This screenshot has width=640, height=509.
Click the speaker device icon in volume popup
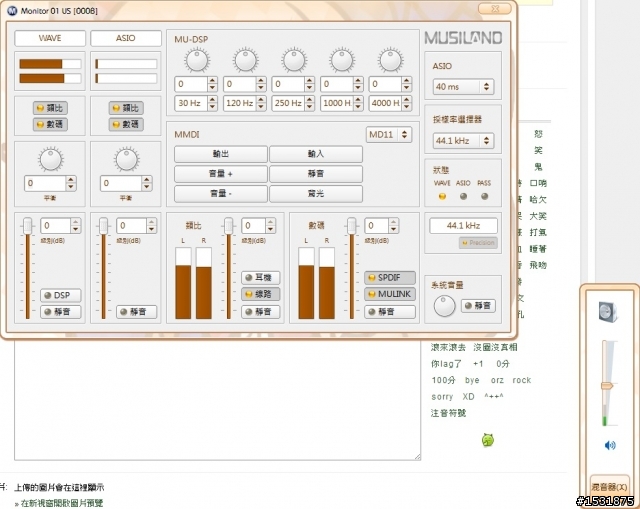pos(608,312)
